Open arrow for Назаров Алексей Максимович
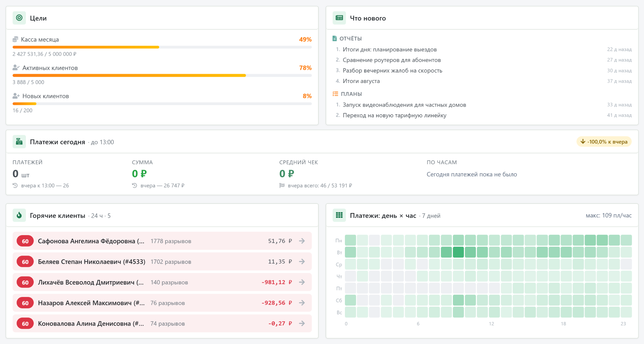644x344 pixels. click(302, 303)
